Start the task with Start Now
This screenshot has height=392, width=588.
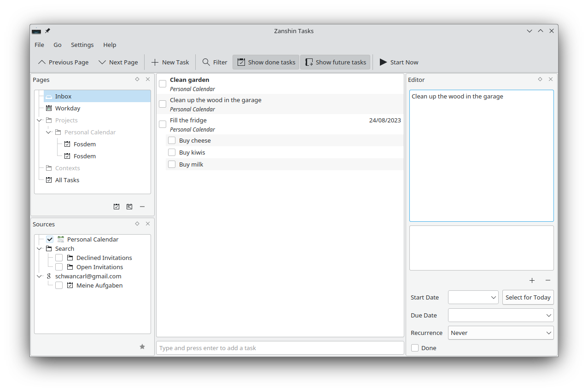pyautogui.click(x=399, y=62)
